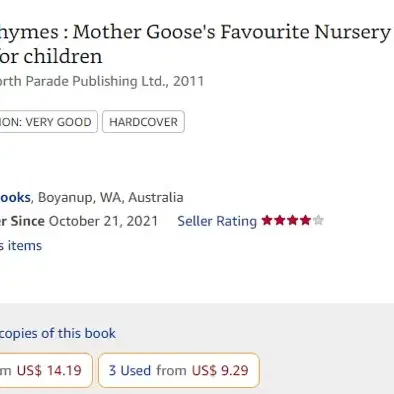The width and height of the screenshot is (394, 394).
Task: Open the bookseller name link before Boyanup
Action: coord(15,197)
